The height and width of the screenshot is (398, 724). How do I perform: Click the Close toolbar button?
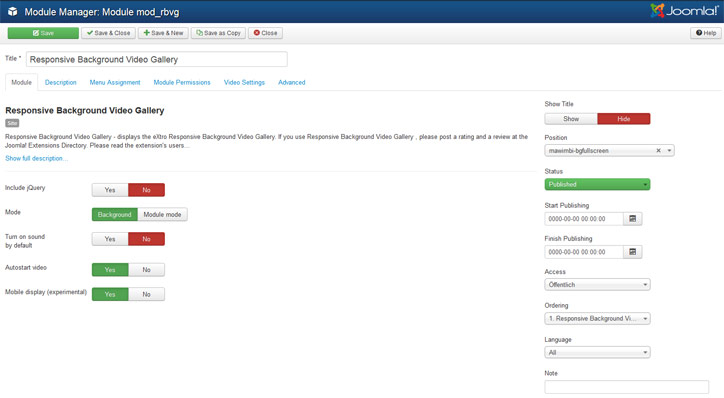pos(265,33)
